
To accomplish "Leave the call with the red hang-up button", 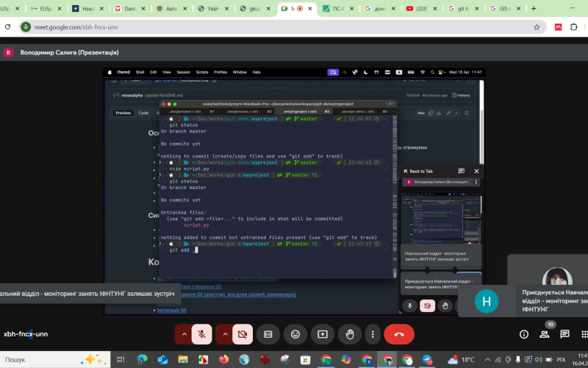I will point(399,334).
